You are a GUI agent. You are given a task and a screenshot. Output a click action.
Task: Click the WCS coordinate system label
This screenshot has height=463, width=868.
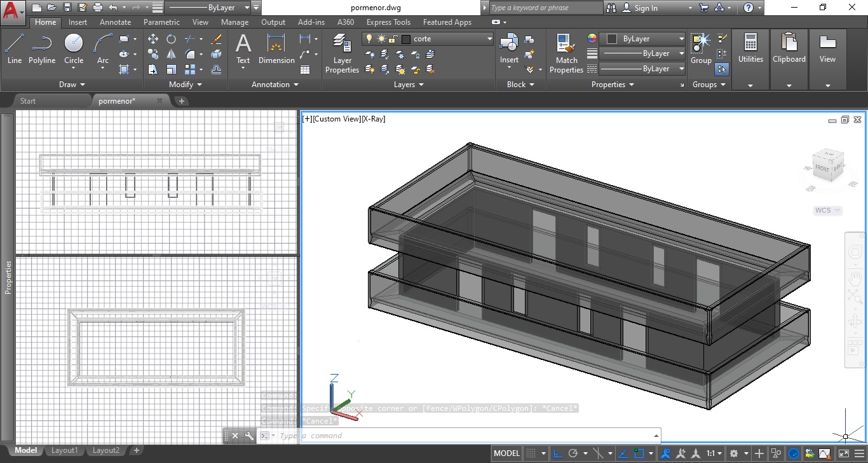click(827, 211)
